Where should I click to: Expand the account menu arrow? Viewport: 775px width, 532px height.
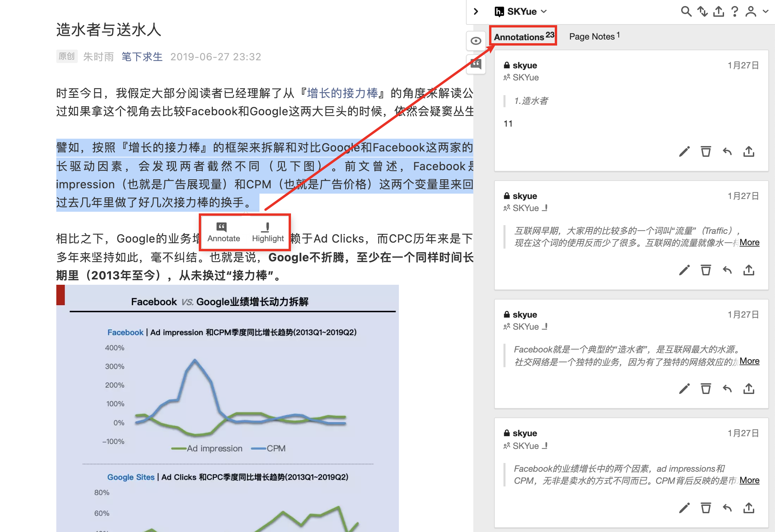(766, 12)
